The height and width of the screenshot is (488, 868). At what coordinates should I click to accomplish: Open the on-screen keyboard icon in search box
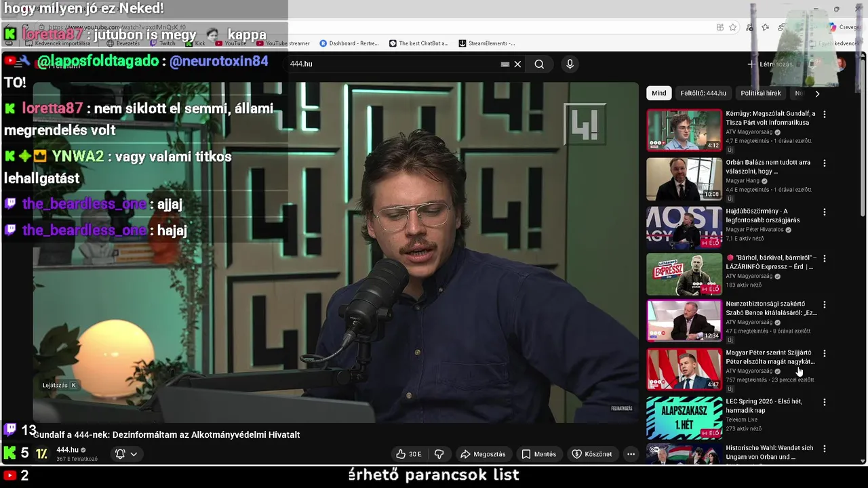tap(505, 64)
